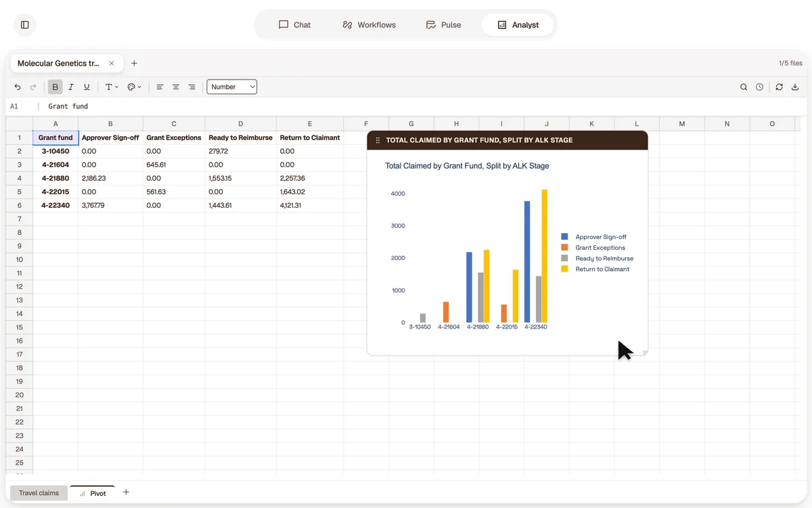The width and height of the screenshot is (812, 508).
Task: Toggle italic formatting
Action: (71, 87)
